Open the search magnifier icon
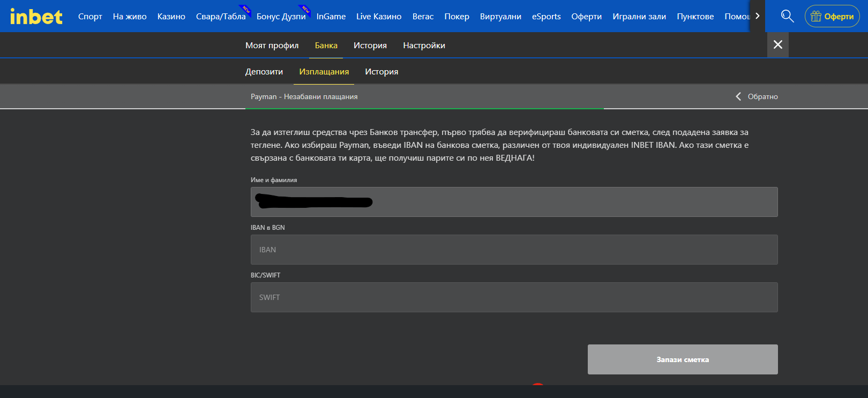The width and height of the screenshot is (868, 398). pos(787,16)
